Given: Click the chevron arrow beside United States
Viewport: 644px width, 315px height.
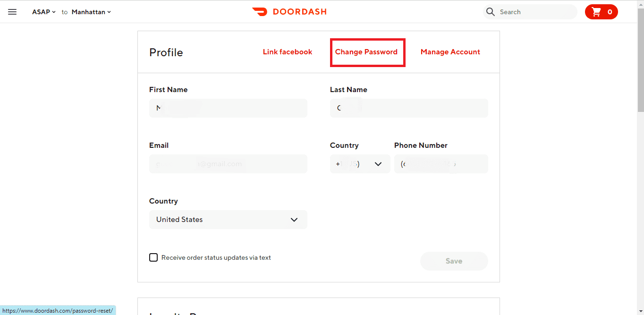Looking at the screenshot, I should pos(294,220).
